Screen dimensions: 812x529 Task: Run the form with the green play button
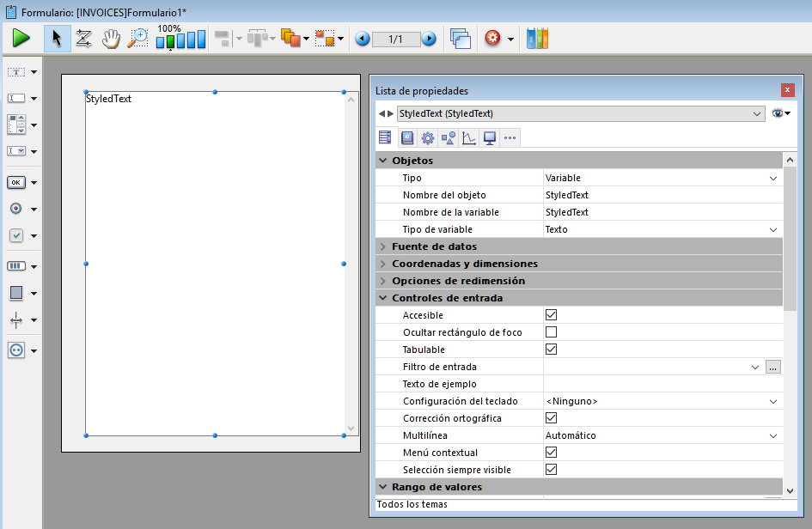(21, 39)
